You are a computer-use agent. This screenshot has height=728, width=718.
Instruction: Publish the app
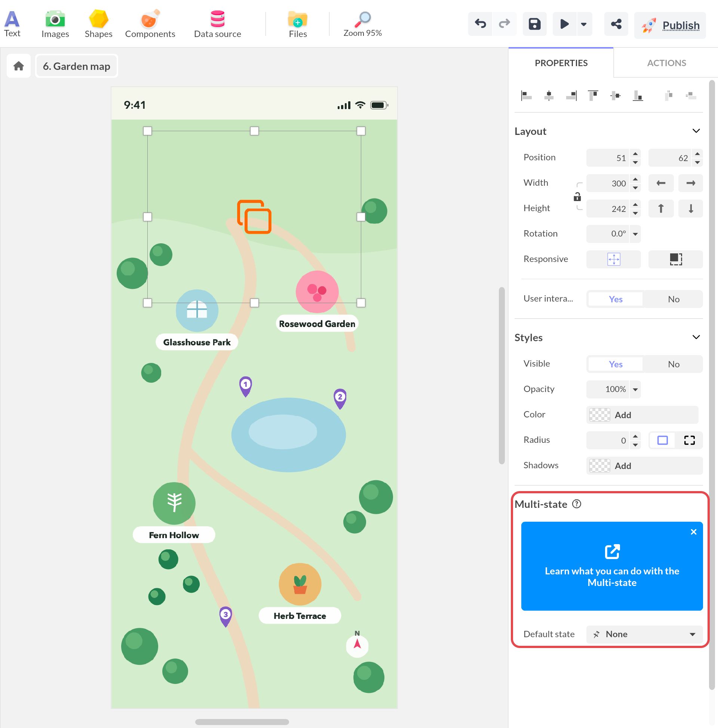[x=670, y=25]
